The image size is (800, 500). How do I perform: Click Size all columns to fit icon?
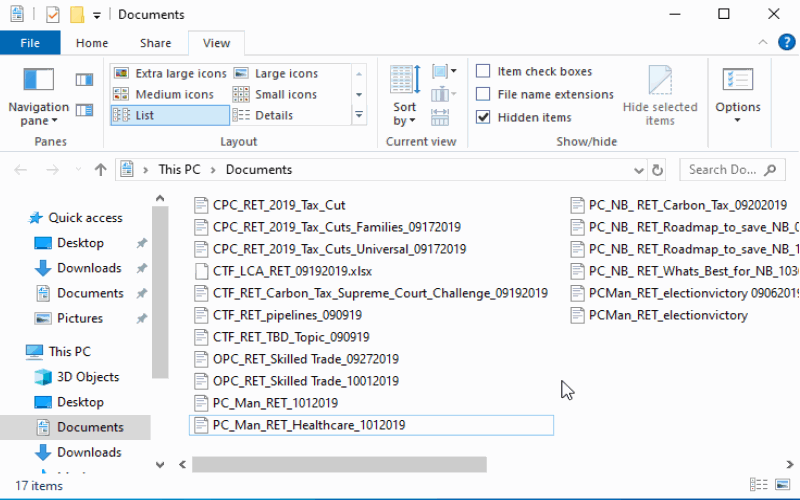tap(440, 117)
